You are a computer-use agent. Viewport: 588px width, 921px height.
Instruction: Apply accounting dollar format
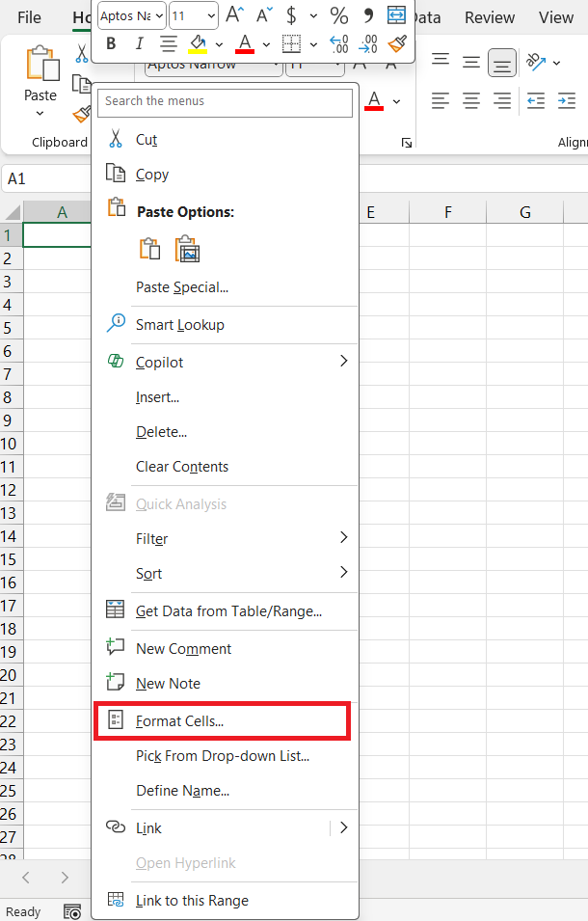point(292,14)
